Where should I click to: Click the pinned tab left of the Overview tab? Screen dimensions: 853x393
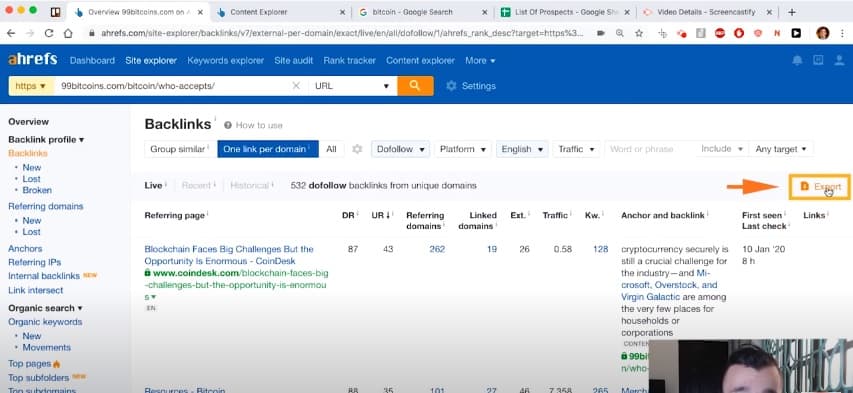tap(55, 12)
